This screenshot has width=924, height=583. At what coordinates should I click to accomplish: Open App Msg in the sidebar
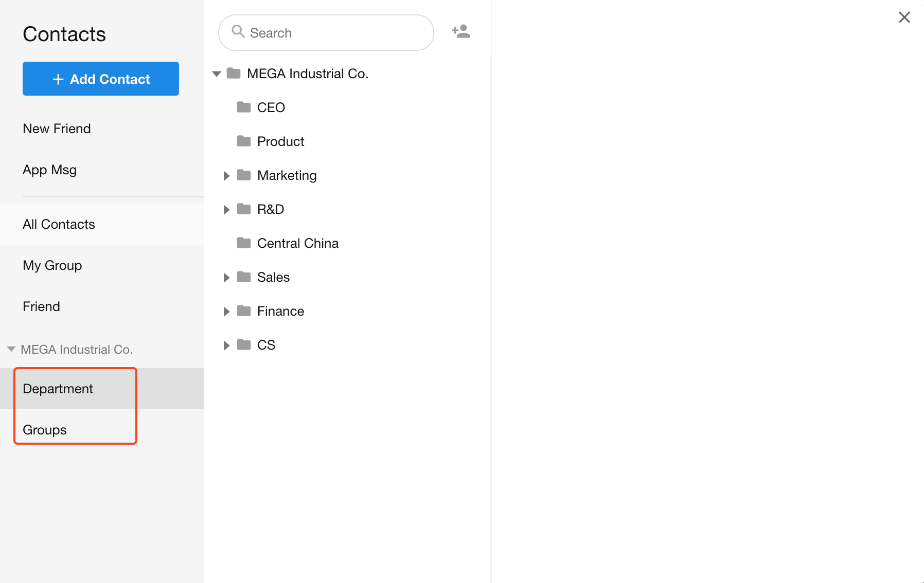[49, 170]
